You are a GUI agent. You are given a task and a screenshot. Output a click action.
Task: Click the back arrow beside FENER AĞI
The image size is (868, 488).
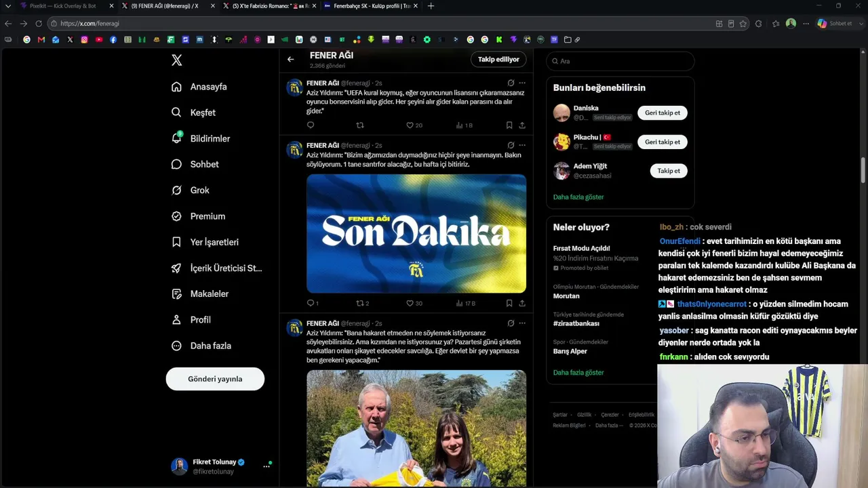tap(290, 59)
